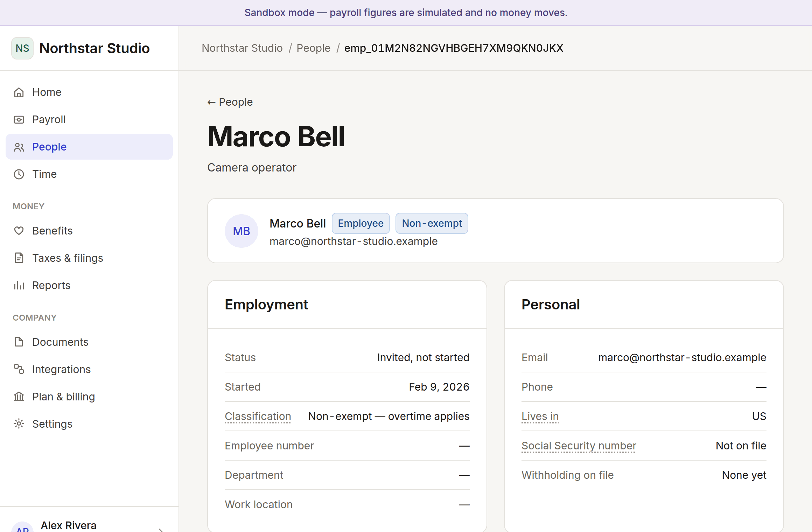This screenshot has width=812, height=532.
Task: Click 'Non-exempt — overtime applies' value
Action: (x=389, y=416)
